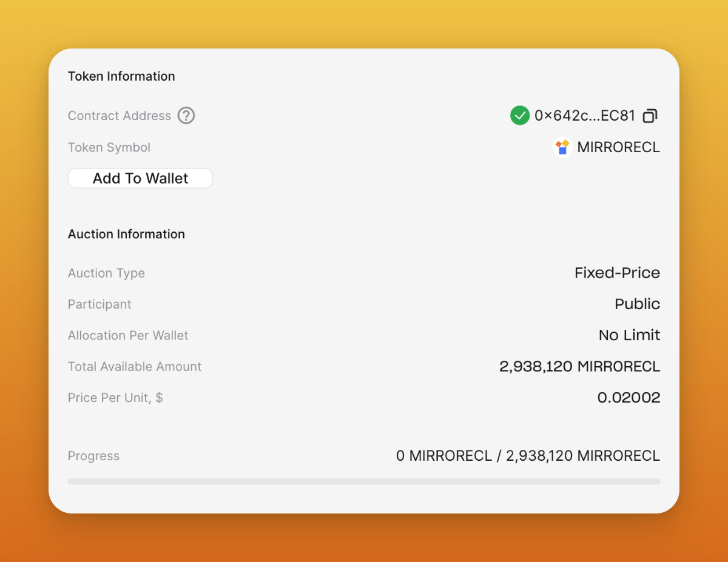Copy the contract address with copy icon
The height and width of the screenshot is (562, 728).
click(x=650, y=115)
